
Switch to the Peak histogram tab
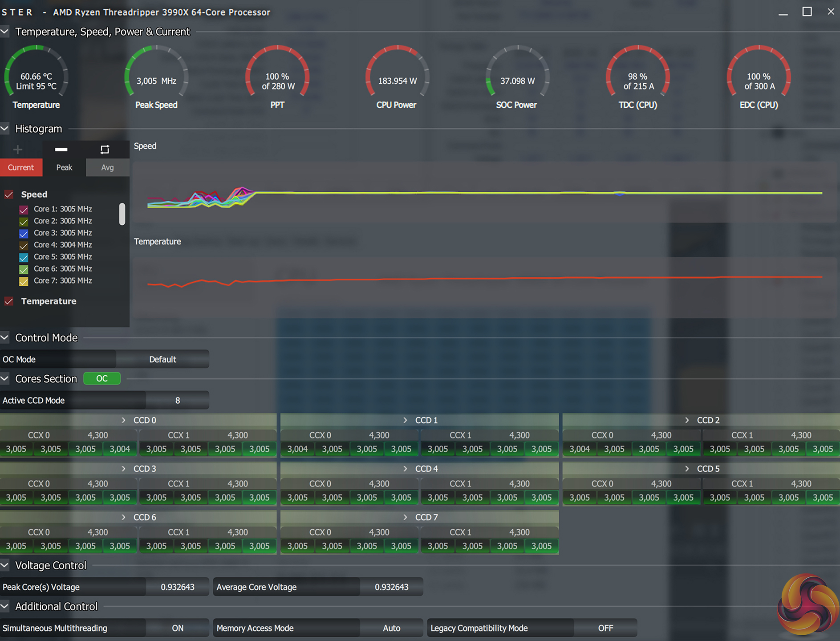pos(64,167)
